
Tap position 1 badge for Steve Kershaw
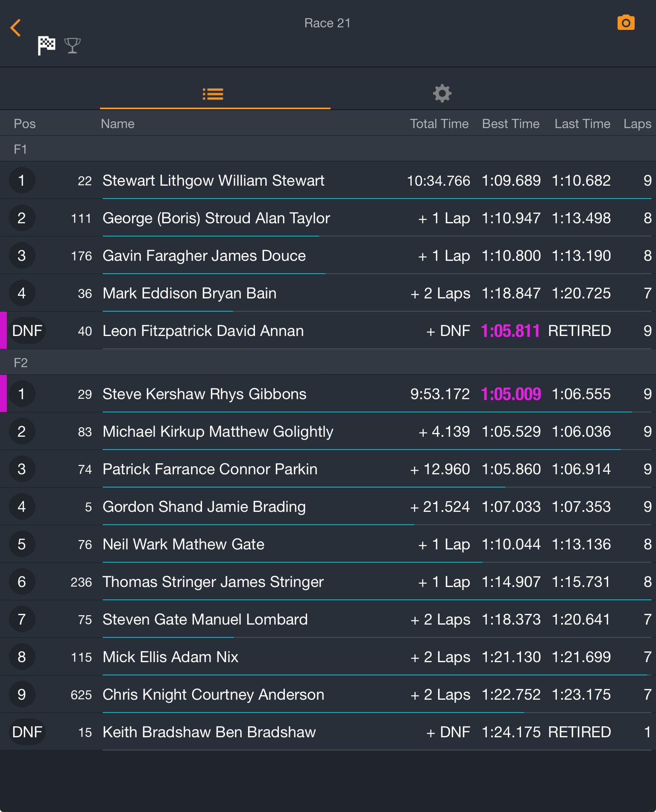[22, 394]
